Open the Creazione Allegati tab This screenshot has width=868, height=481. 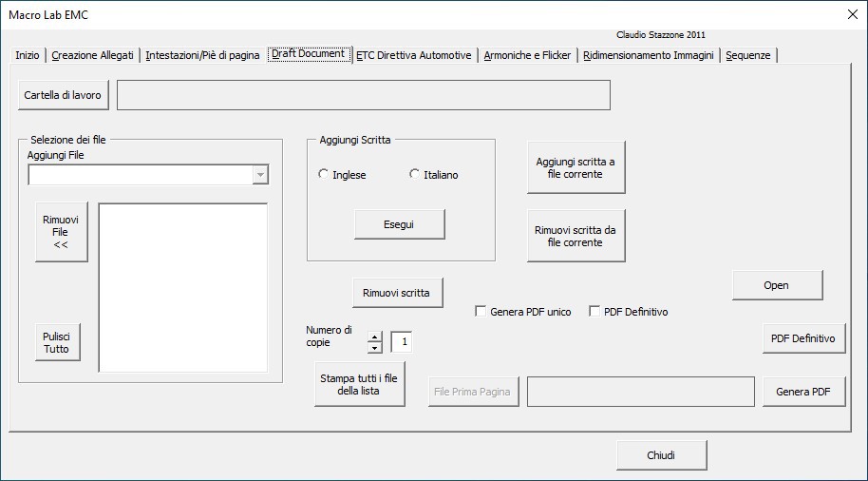click(x=93, y=55)
